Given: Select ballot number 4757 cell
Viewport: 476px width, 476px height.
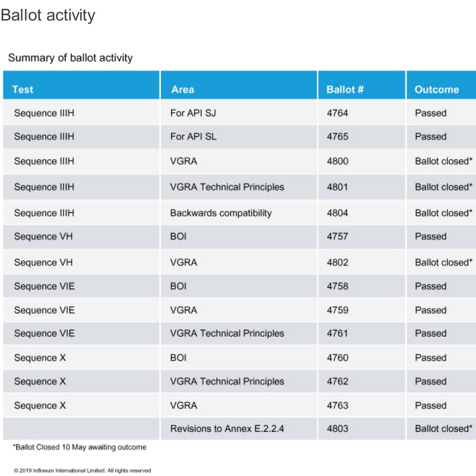Looking at the screenshot, I should point(362,236).
